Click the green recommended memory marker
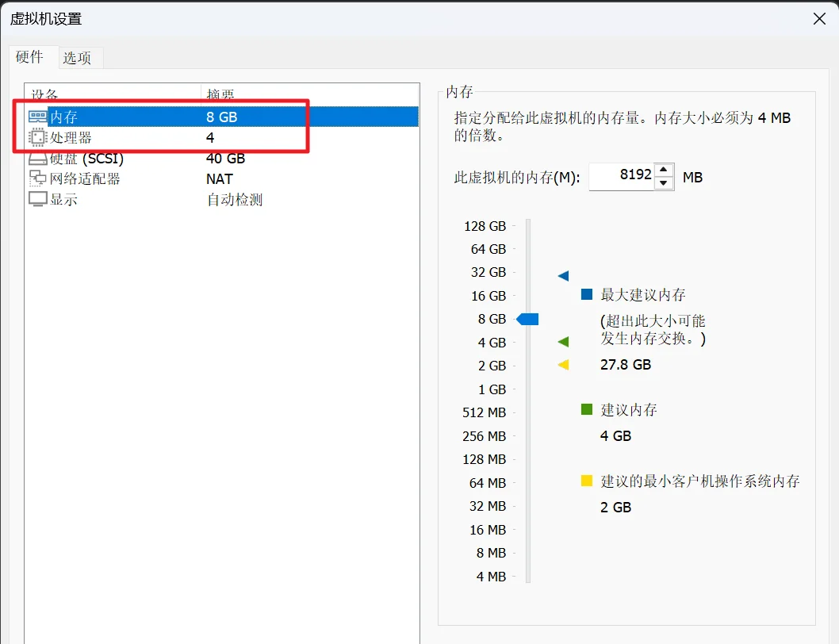Image resolution: width=839 pixels, height=644 pixels. 564,342
